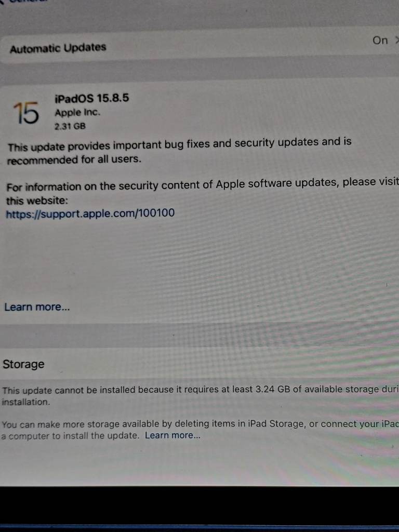Expand Automatic Updates via the right chevron

point(396,40)
